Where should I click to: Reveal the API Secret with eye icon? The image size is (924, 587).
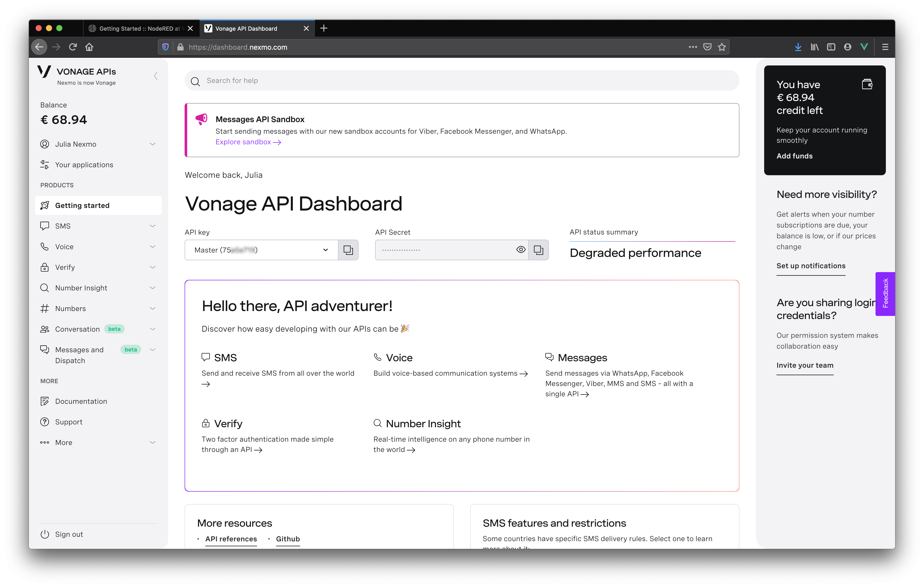point(521,250)
